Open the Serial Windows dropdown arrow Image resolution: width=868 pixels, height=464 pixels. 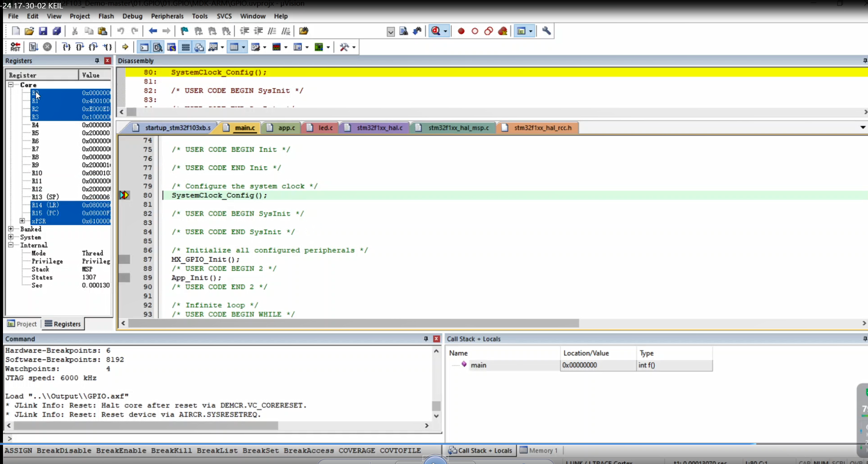(x=265, y=47)
